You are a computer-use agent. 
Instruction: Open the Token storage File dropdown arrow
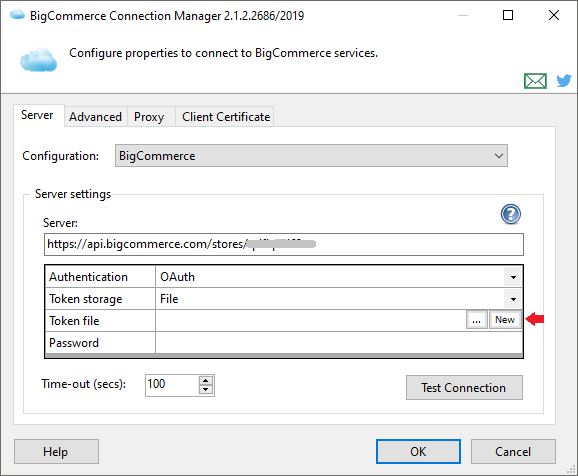[513, 299]
